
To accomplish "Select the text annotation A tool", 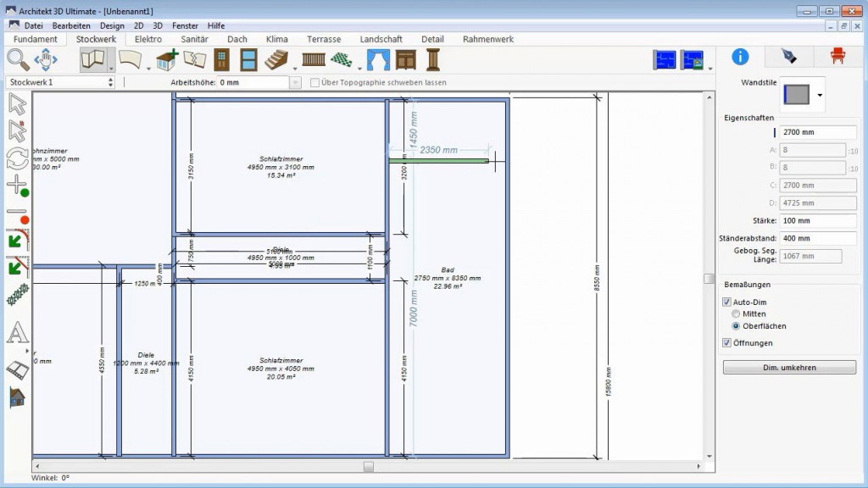I will [17, 332].
